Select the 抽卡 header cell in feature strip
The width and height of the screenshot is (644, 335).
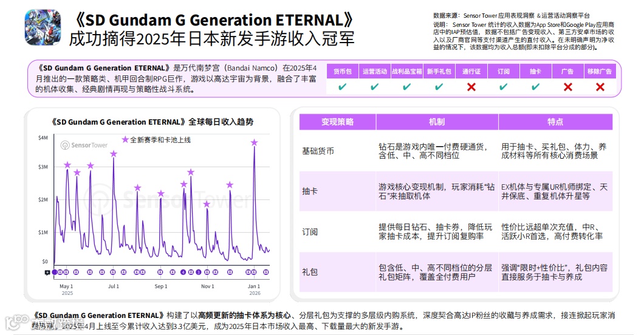(536, 71)
